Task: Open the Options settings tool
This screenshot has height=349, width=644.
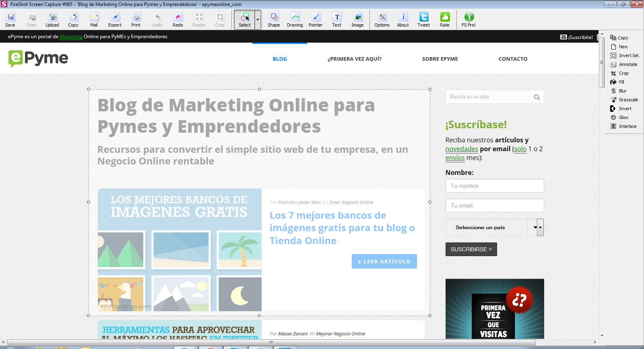Action: (x=382, y=19)
